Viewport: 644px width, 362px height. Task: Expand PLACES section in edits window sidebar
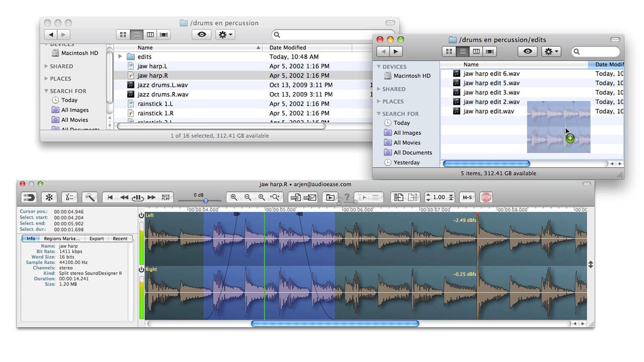pyautogui.click(x=379, y=102)
